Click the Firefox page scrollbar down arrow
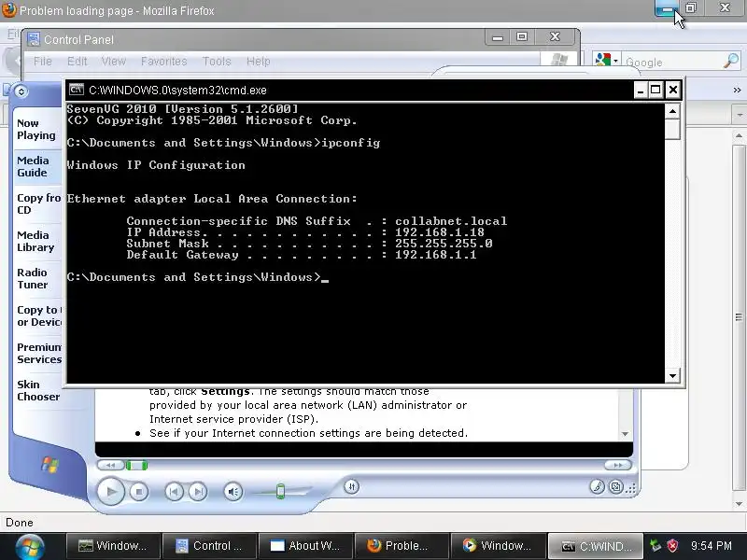The image size is (747, 560). [739, 503]
